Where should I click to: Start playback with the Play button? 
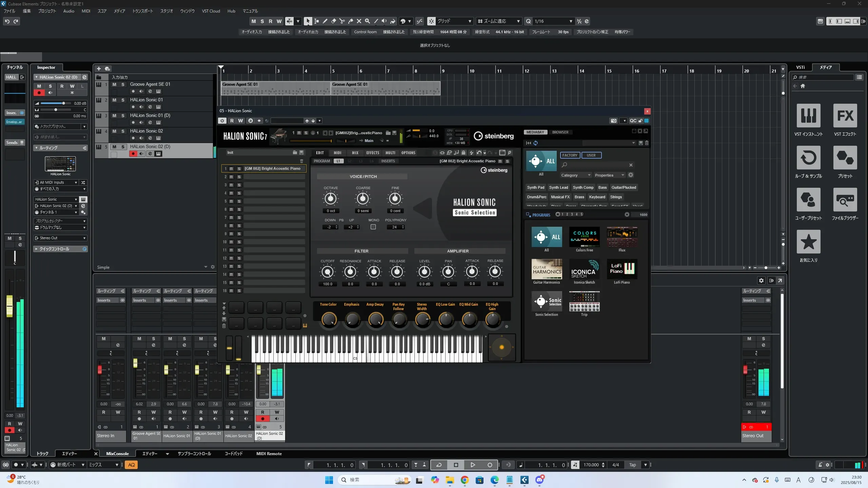pos(473,465)
